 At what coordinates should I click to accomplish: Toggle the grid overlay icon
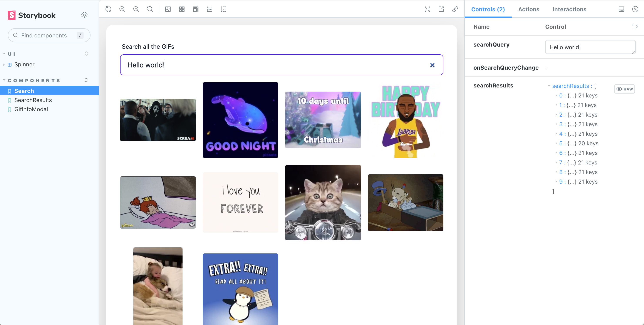coord(182,9)
